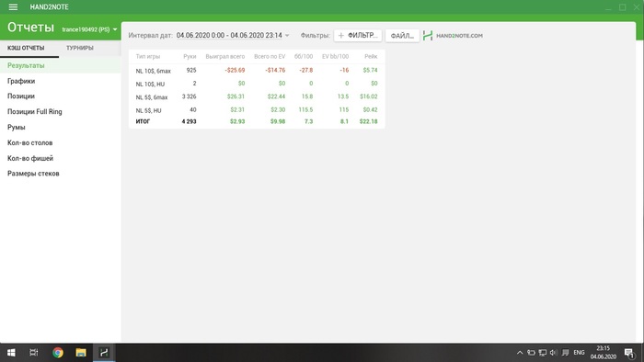Open the taskbar clock and date
Viewport: 644px width, 362px height.
[x=604, y=353]
